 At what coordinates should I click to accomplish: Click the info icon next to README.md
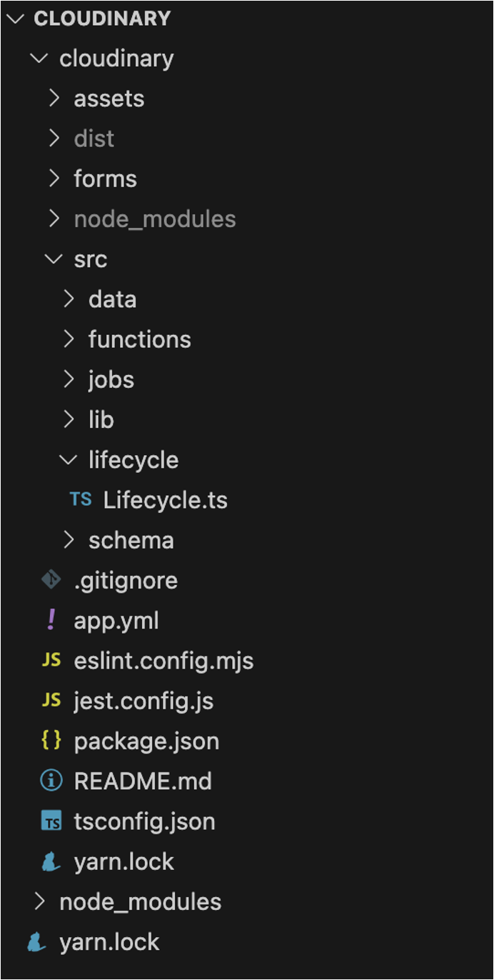coord(51,781)
